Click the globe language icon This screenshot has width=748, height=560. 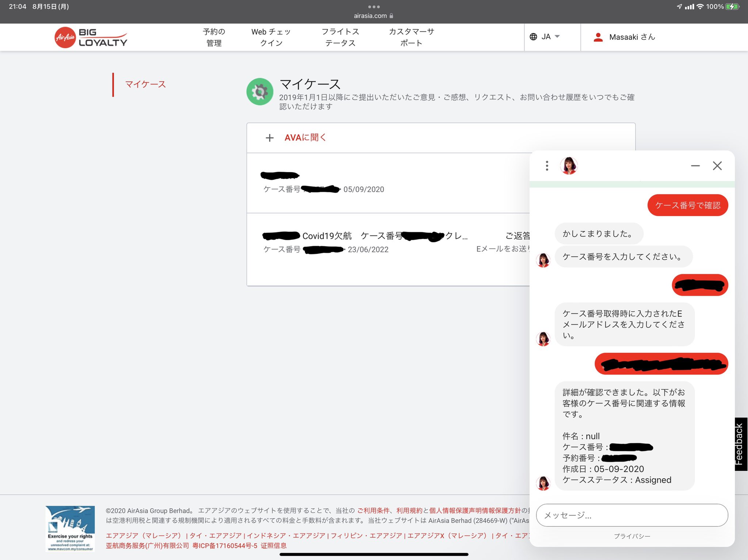[534, 37]
